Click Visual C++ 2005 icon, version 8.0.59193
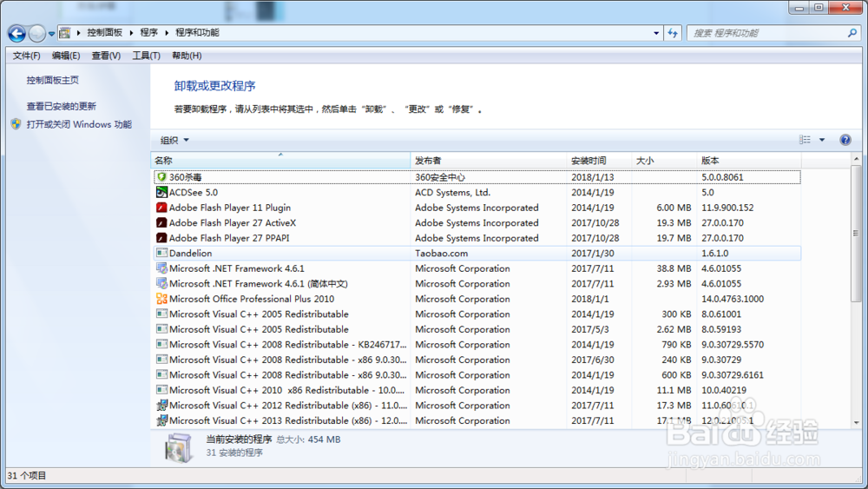Viewport: 868px width, 489px height. point(161,329)
